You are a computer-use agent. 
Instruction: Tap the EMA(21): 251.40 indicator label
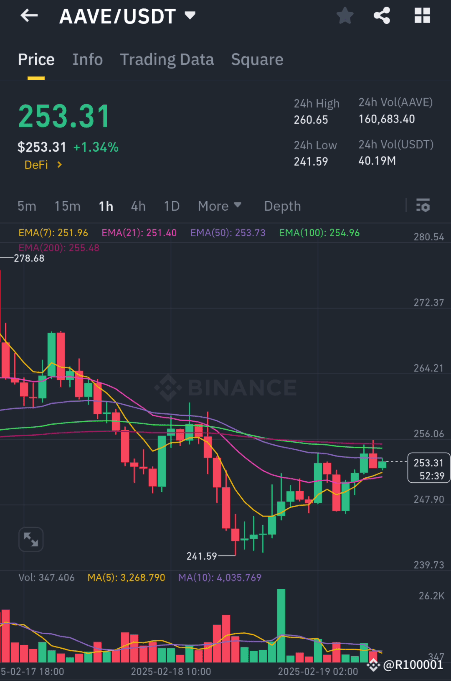[x=139, y=233]
